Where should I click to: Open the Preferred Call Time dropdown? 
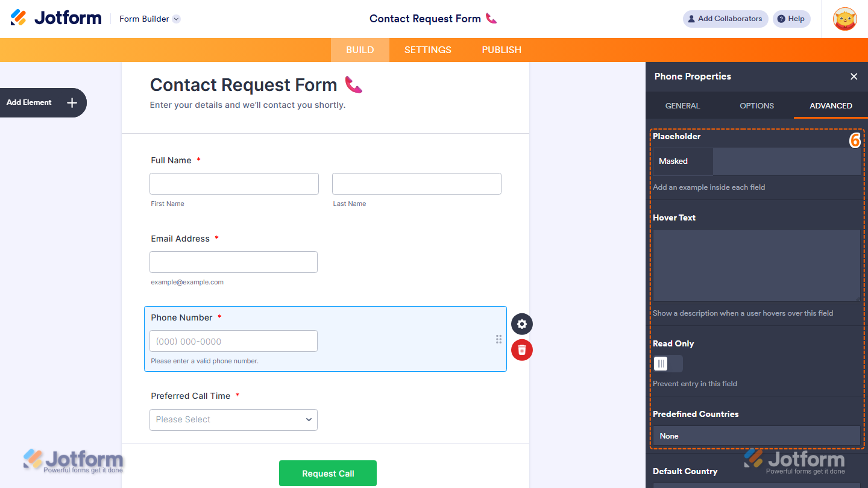coord(233,420)
